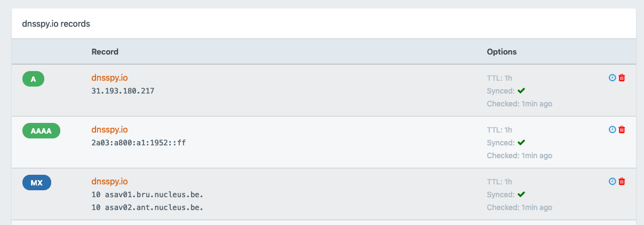Click the Record column header

click(x=105, y=52)
